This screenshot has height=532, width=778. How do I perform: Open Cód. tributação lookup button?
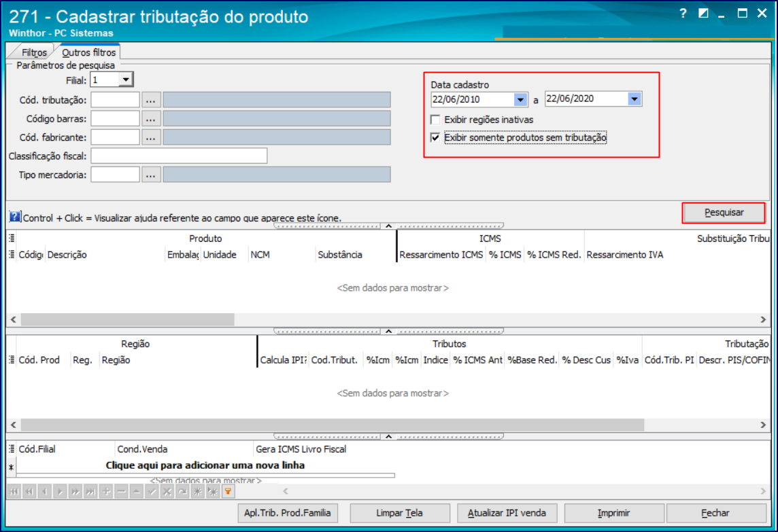(151, 100)
